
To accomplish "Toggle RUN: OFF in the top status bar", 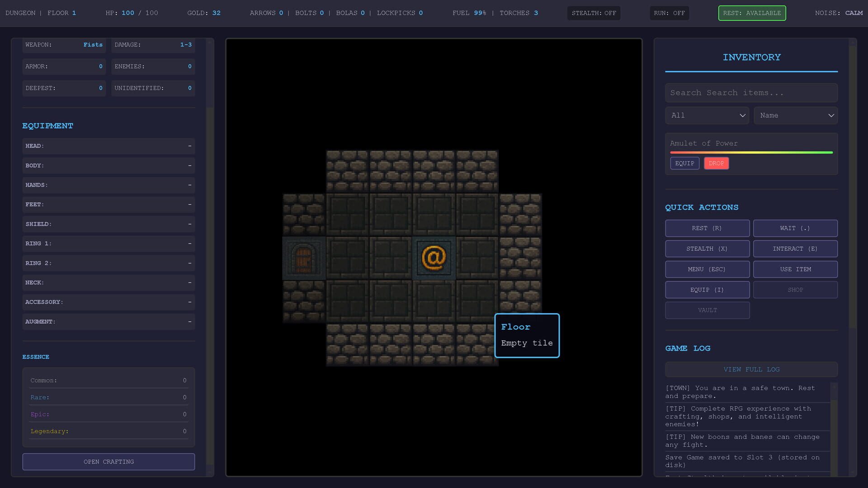I will (669, 13).
